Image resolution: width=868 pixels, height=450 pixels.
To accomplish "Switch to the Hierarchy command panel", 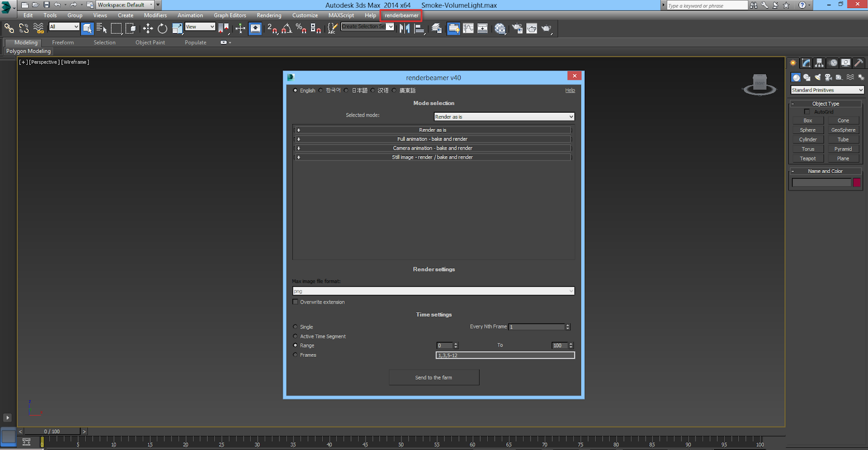I will tap(819, 63).
